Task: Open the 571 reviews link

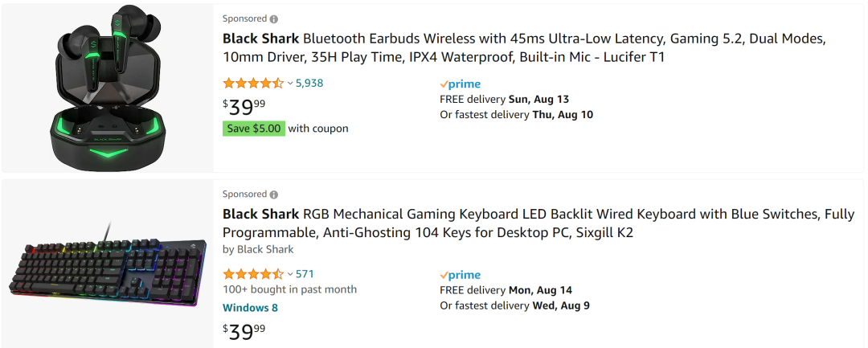Action: click(x=305, y=274)
